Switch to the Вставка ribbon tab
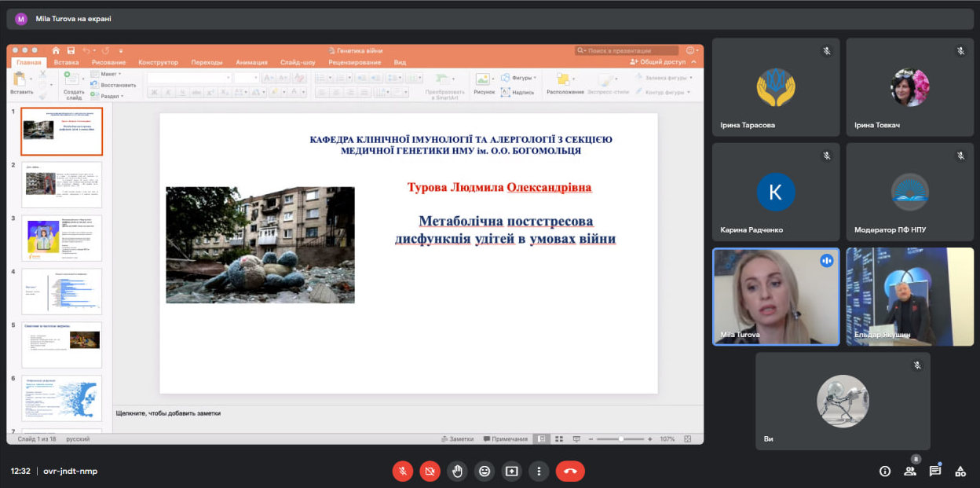Viewport: 980px width, 488px height. [66, 61]
